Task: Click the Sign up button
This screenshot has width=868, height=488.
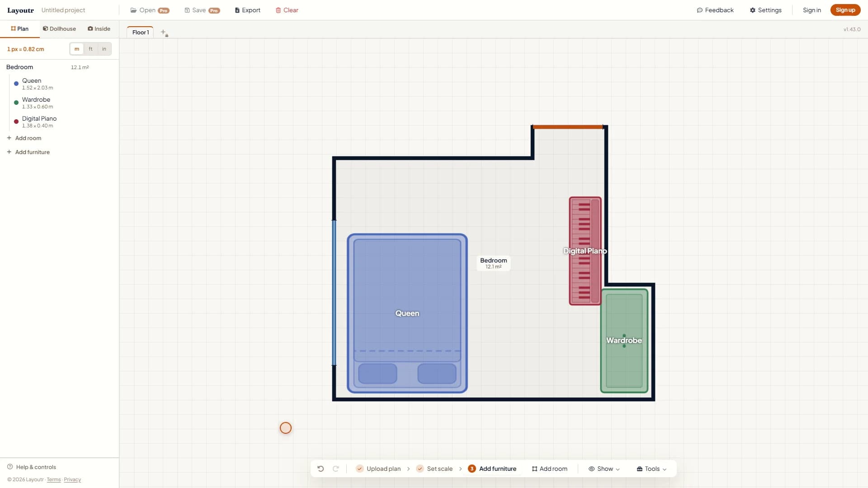Action: pyautogui.click(x=845, y=10)
